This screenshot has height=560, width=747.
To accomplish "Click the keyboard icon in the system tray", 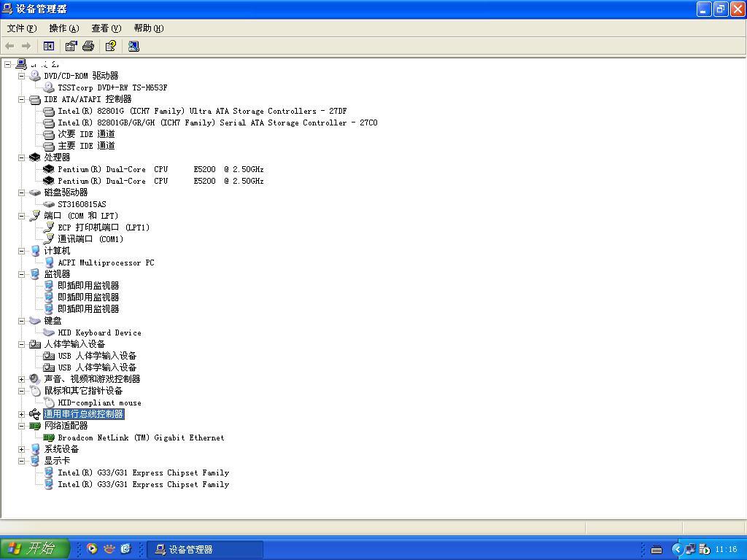I will click(x=657, y=550).
